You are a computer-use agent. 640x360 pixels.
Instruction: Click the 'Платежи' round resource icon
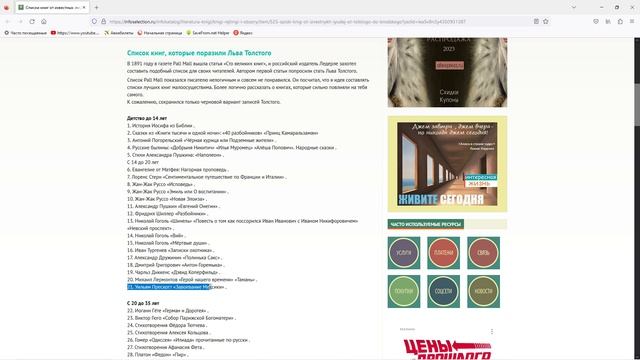[x=443, y=253]
